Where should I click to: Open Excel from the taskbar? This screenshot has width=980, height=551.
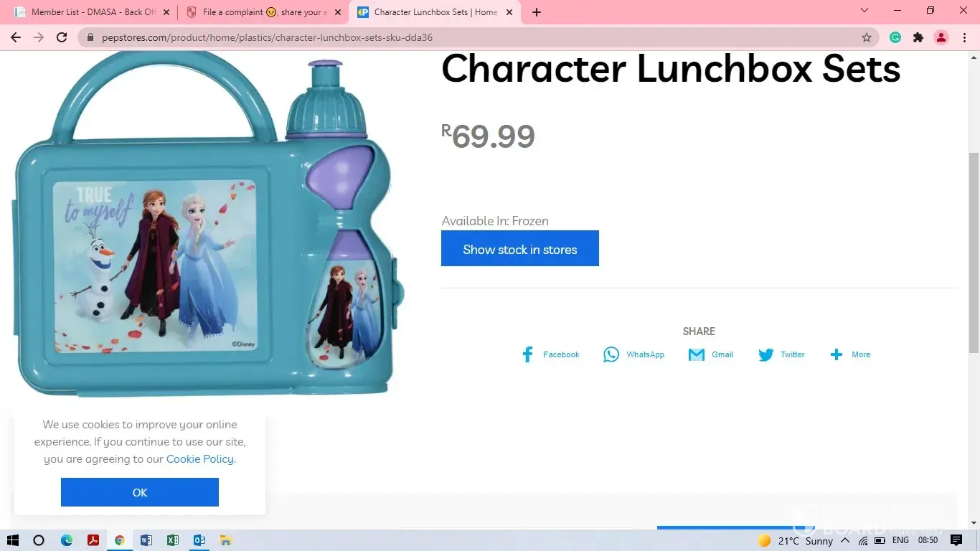[x=172, y=540]
